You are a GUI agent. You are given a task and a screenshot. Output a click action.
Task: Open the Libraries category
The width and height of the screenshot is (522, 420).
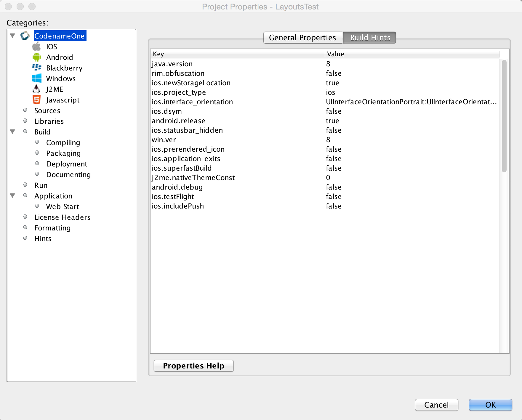coord(49,121)
